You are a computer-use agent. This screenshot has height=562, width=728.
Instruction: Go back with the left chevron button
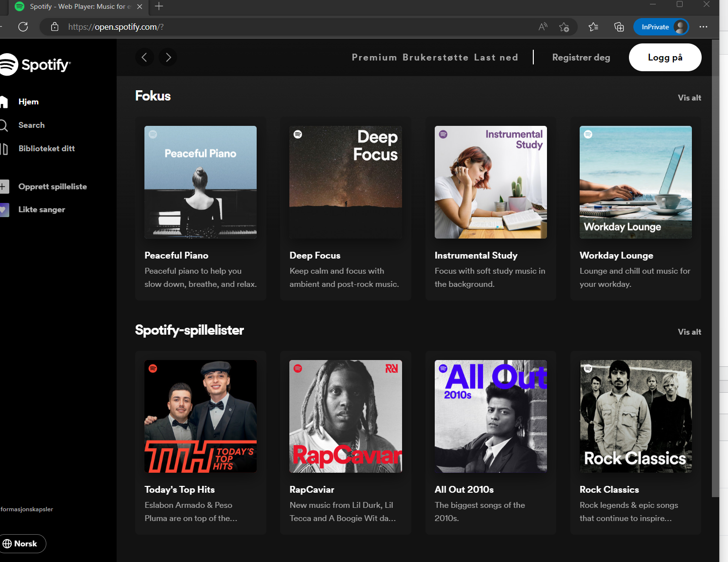[144, 57]
